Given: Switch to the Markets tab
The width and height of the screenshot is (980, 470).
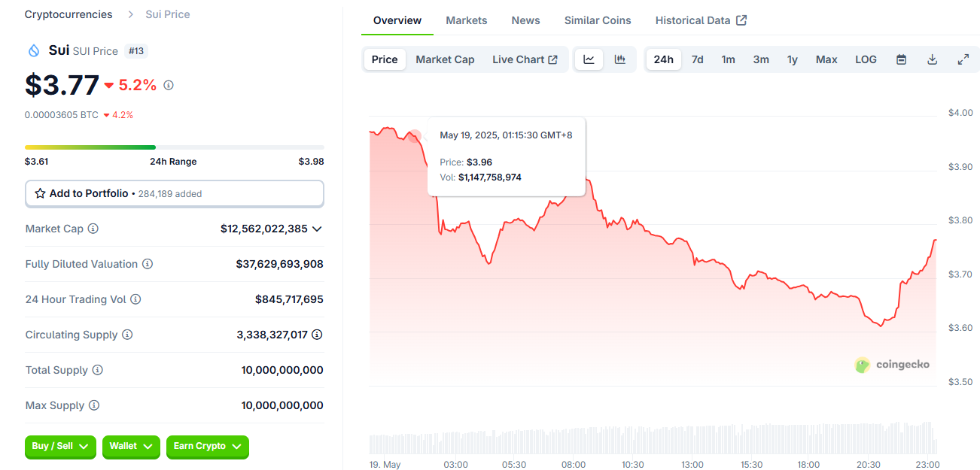Looking at the screenshot, I should coord(467,20).
